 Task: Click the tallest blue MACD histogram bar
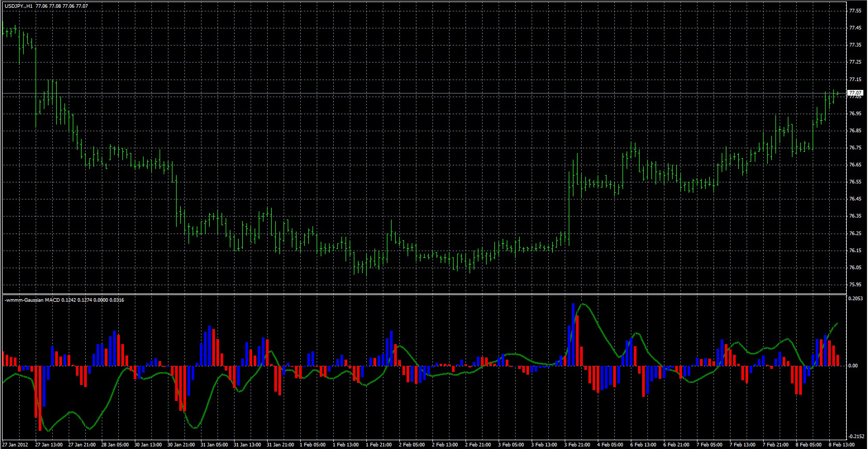tap(573, 334)
